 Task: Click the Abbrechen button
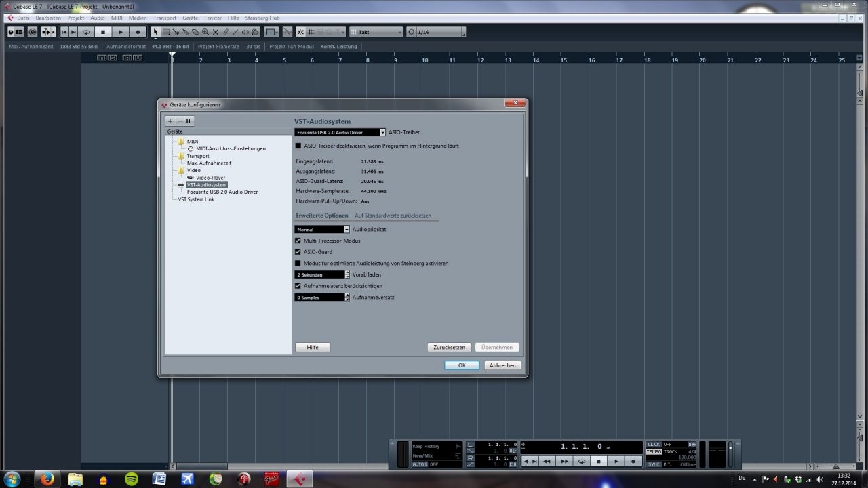[502, 365]
